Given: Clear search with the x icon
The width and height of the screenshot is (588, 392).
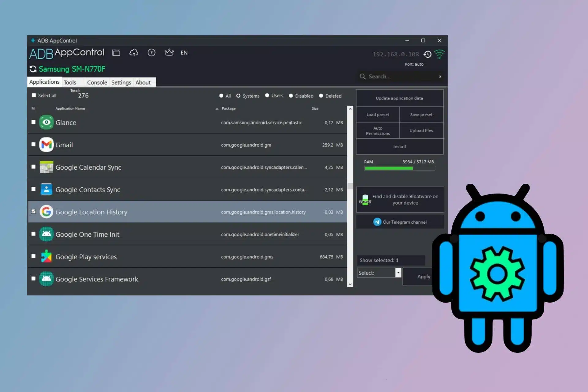Looking at the screenshot, I should (x=440, y=77).
